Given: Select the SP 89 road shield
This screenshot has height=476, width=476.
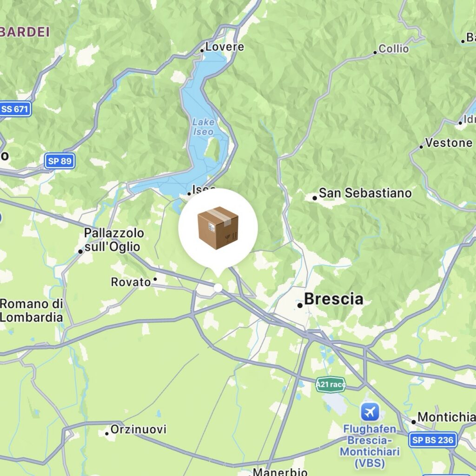Looking at the screenshot, I should [x=59, y=161].
